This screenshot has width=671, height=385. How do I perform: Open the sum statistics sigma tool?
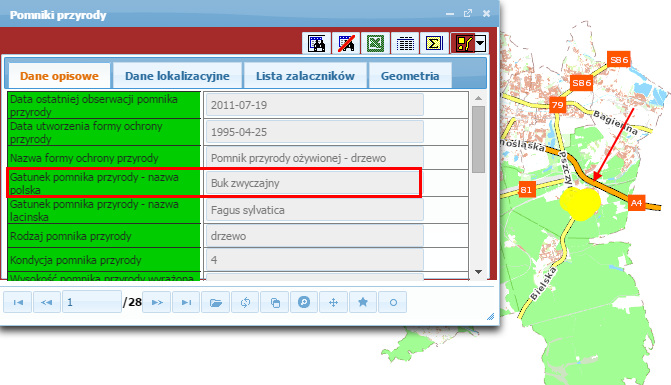(434, 43)
